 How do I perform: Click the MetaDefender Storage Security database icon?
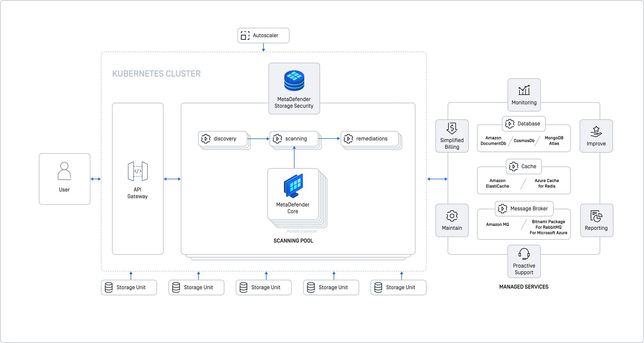coord(294,80)
